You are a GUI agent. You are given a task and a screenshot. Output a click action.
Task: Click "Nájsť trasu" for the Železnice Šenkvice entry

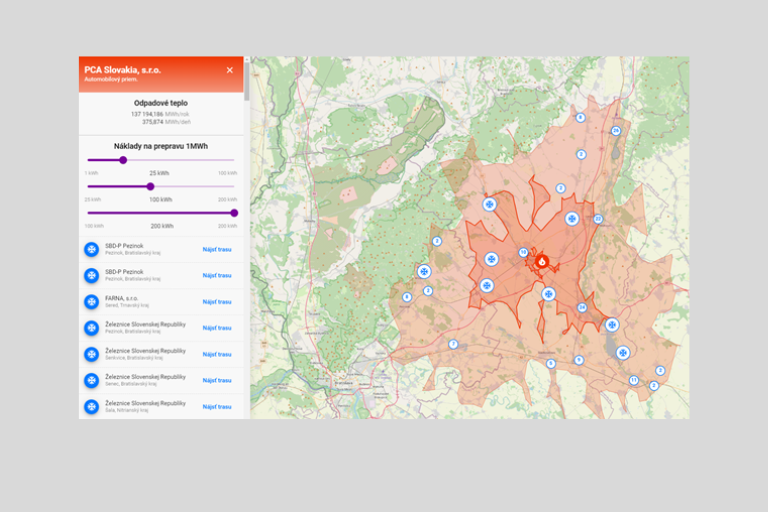click(x=217, y=354)
